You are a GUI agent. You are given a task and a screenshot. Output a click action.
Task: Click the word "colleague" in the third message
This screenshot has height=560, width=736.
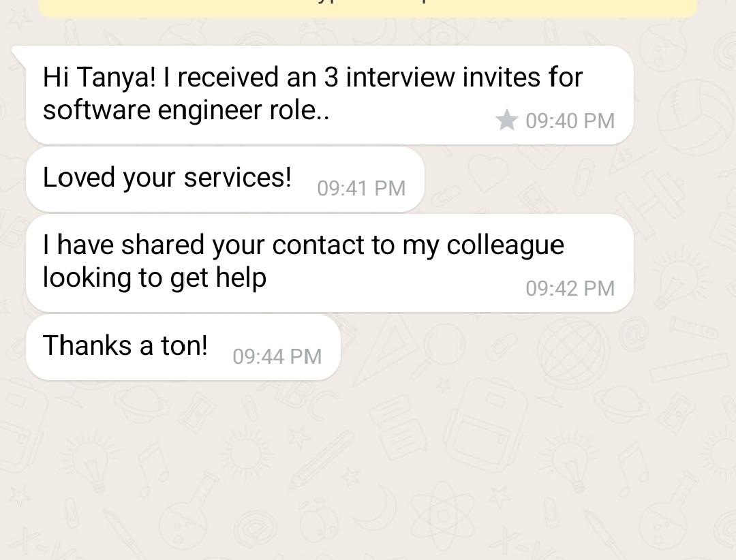click(505, 245)
